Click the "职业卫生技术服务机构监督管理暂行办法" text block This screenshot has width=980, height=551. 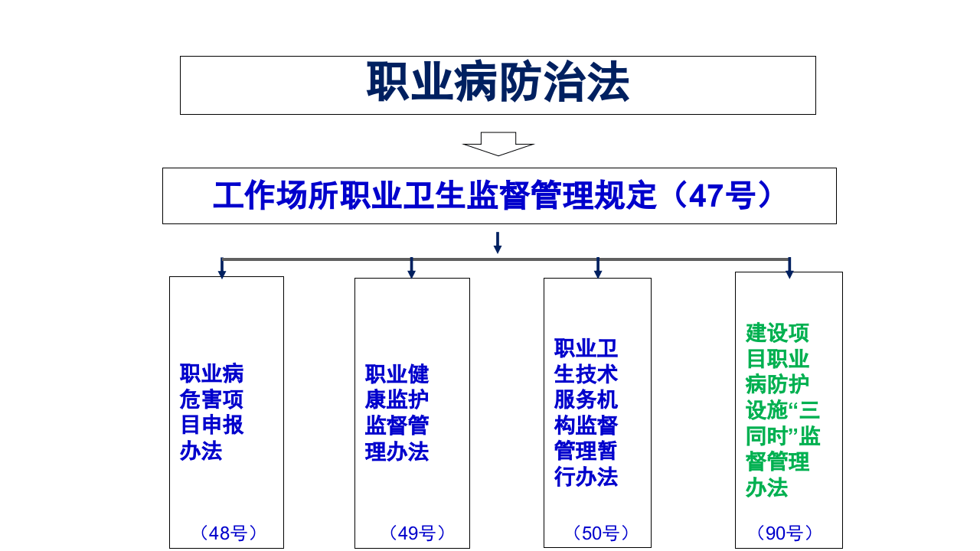(586, 412)
